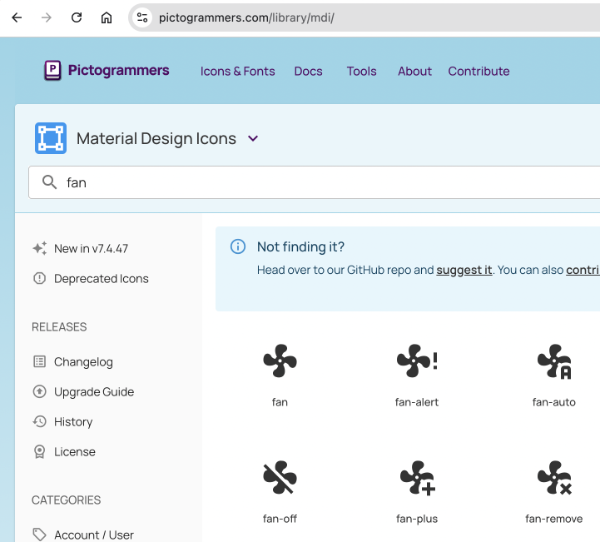The image size is (600, 542).
Task: Follow the suggest it link
Action: tap(464, 270)
